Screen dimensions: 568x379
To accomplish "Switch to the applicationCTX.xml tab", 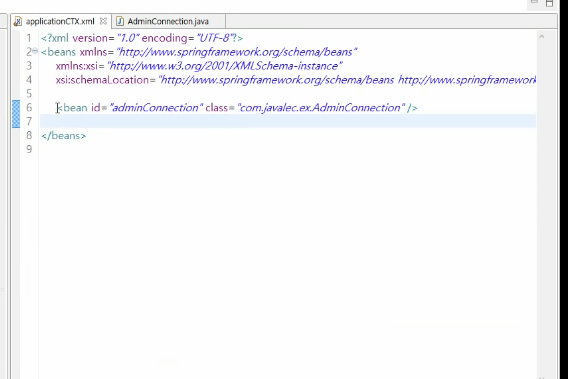I will (60, 21).
